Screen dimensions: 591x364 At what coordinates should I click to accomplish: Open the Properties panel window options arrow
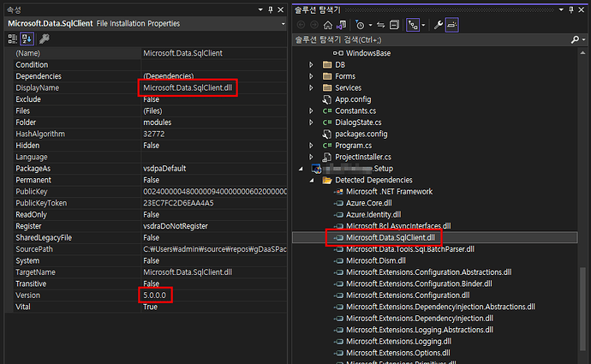pyautogui.click(x=260, y=9)
